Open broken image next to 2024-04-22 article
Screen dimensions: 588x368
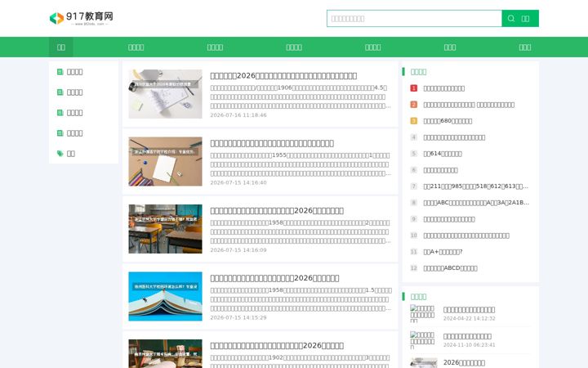click(x=423, y=313)
